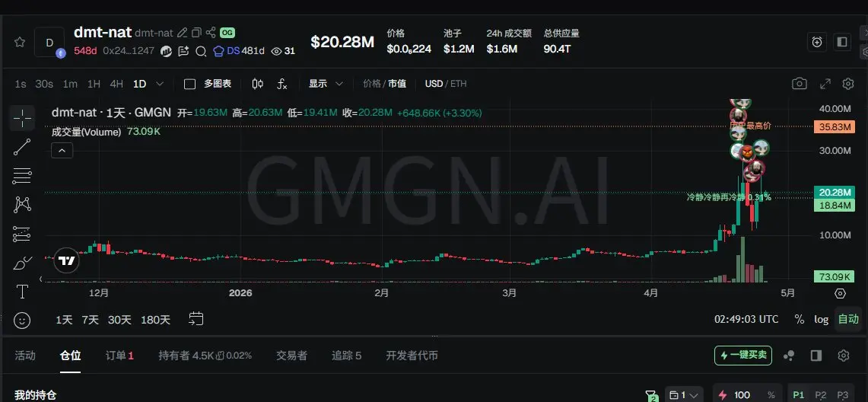Open the 仓位 tab
868x402 pixels.
[x=70, y=356]
